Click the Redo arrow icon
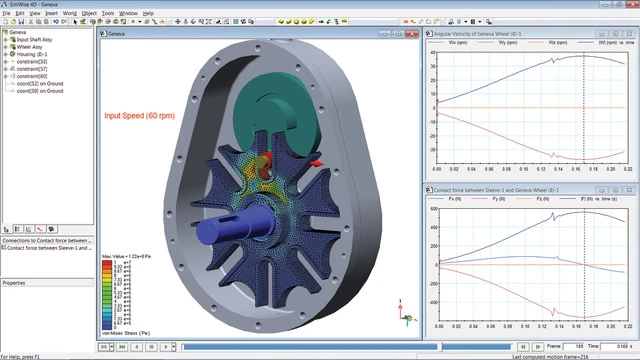 64,22
